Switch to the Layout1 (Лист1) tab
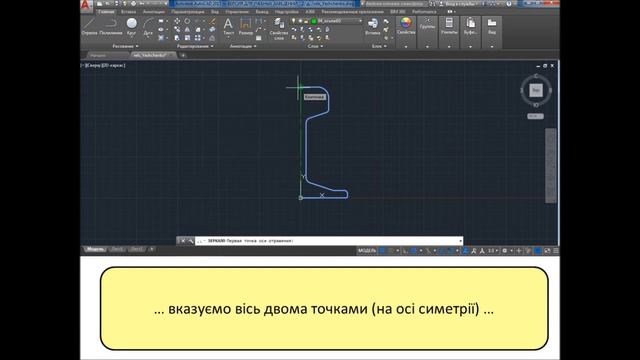This screenshot has width=640, height=360. coord(117,249)
